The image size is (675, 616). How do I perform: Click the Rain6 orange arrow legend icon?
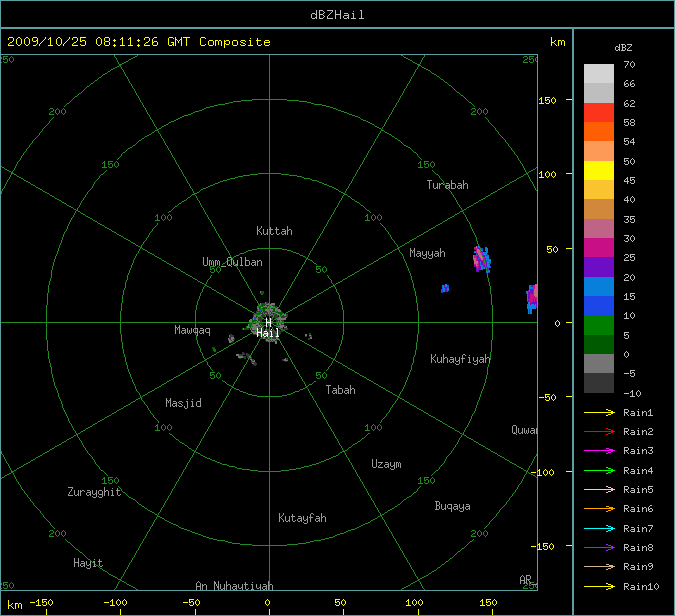(599, 509)
